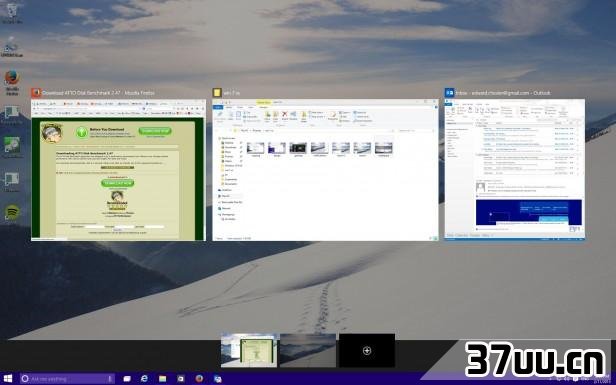The image size is (616, 385).
Task: Click the microphone icon in search box
Action: [x=110, y=379]
